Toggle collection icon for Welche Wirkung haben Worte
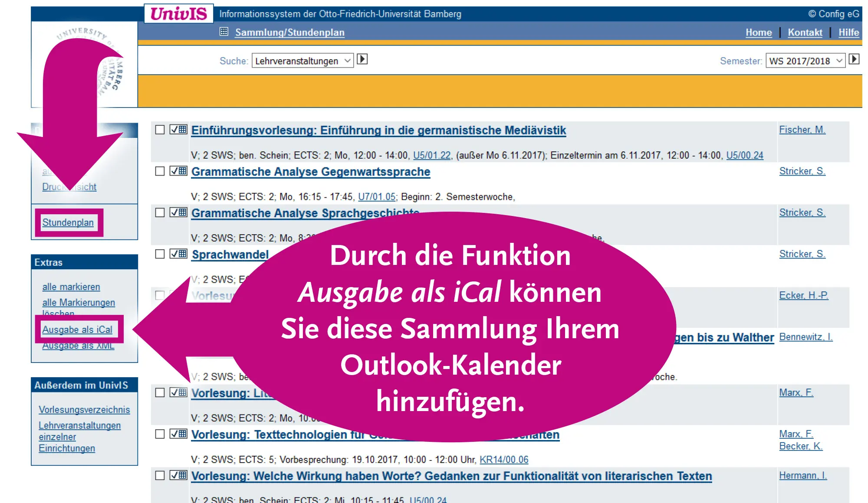868x503 pixels. pos(178,475)
